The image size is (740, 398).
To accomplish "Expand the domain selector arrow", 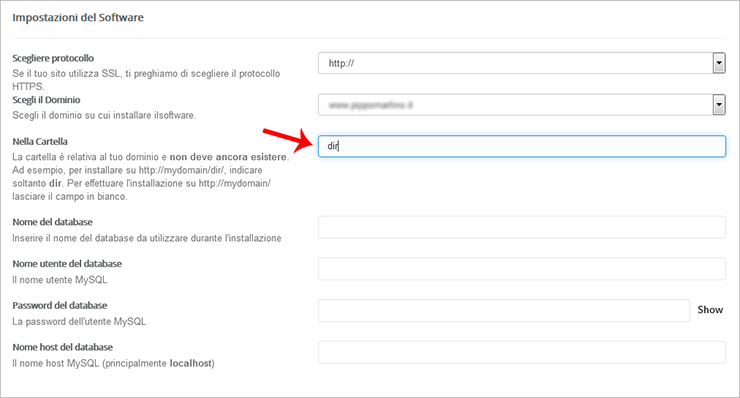I will coord(719,105).
